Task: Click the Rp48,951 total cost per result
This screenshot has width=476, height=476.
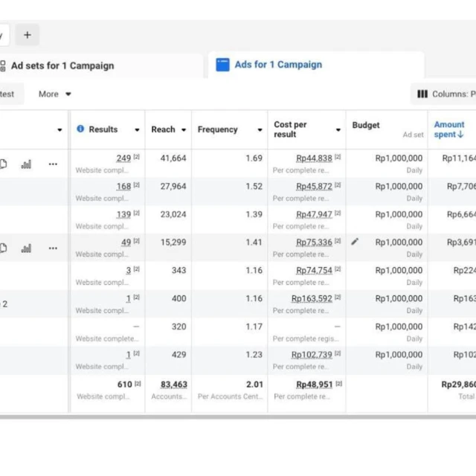Action: click(x=314, y=385)
